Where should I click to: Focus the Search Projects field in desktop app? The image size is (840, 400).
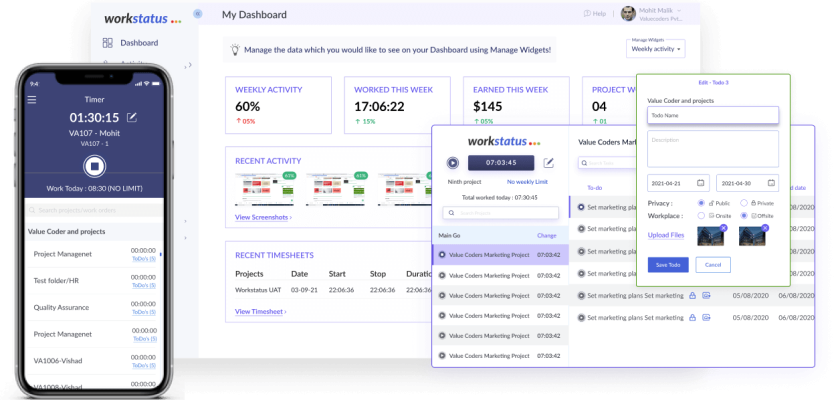[x=500, y=213]
